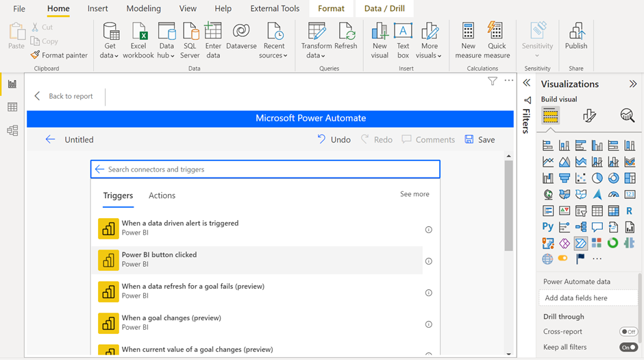The image size is (644, 360).
Task: Open Format visual tab in pane
Action: [x=589, y=116]
